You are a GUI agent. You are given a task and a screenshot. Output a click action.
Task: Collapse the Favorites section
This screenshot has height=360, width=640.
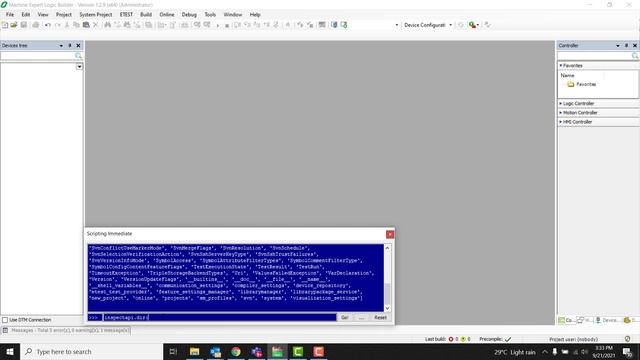561,65
